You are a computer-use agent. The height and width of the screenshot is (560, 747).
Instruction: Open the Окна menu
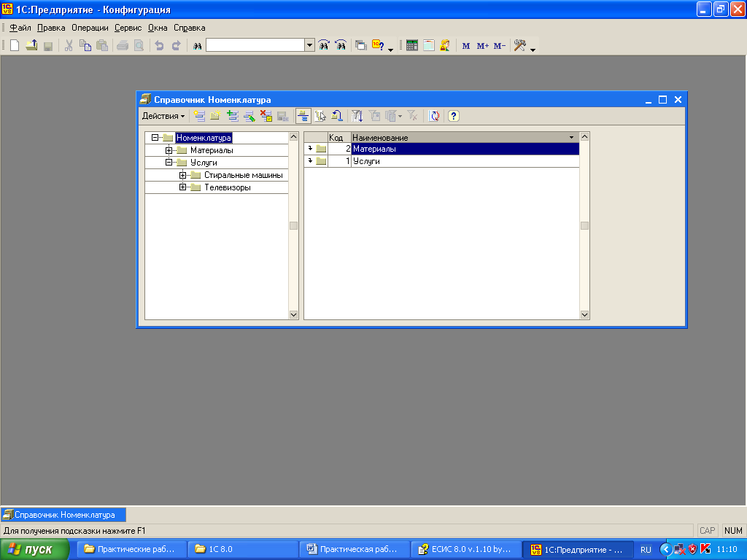coord(158,28)
